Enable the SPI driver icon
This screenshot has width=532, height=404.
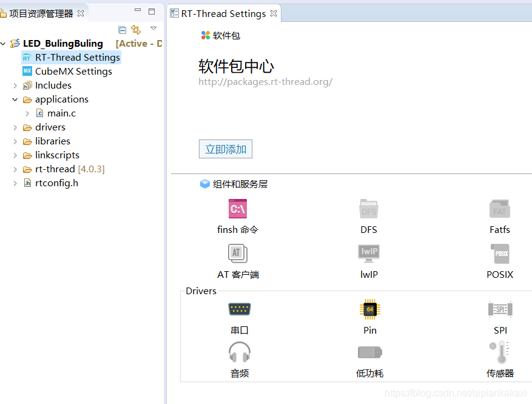coord(500,309)
